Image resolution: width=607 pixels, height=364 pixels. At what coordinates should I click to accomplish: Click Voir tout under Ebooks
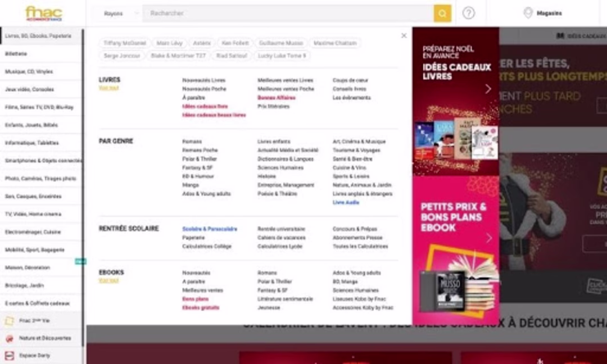tap(108, 281)
